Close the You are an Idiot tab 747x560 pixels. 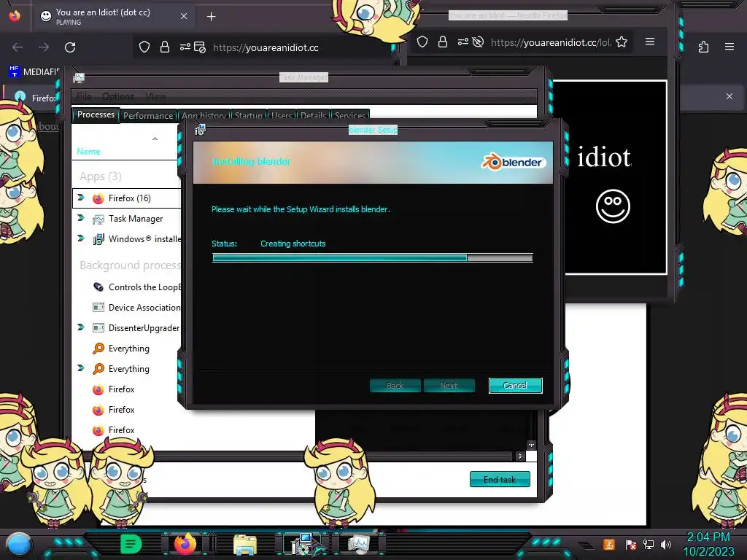coord(184,16)
